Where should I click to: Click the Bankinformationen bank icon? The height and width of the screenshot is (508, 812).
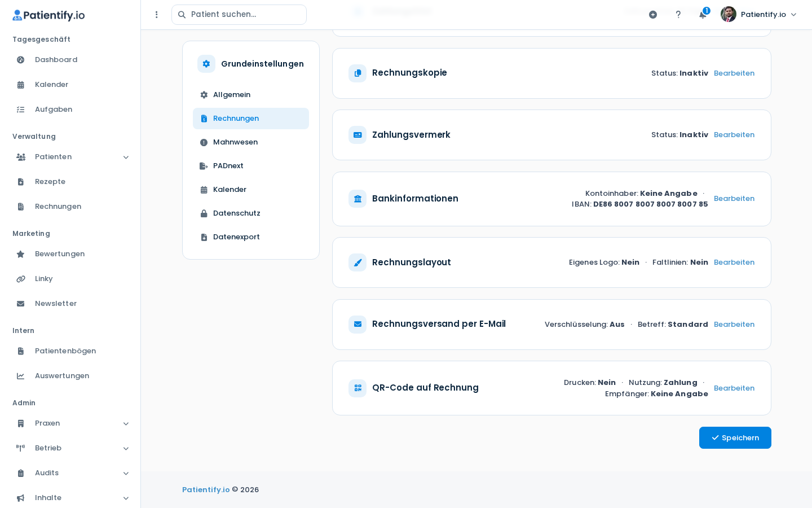[x=358, y=199]
